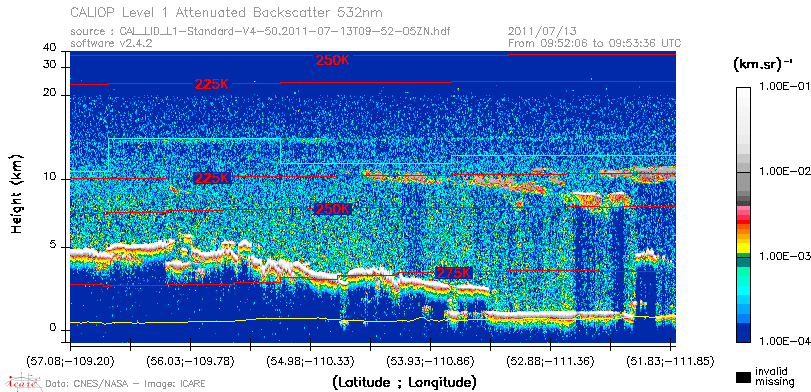Click the 'Data: CNES/NASA - Image: ICARE' credit
The width and height of the screenshot is (811, 392).
click(125, 384)
